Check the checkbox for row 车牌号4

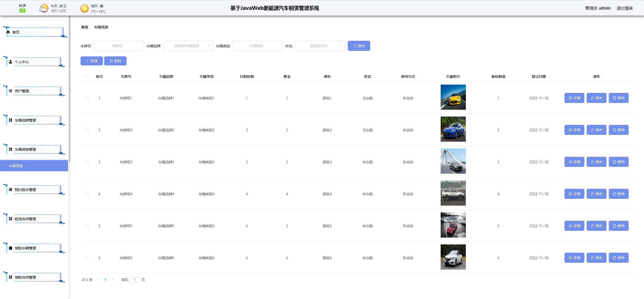coord(87,194)
